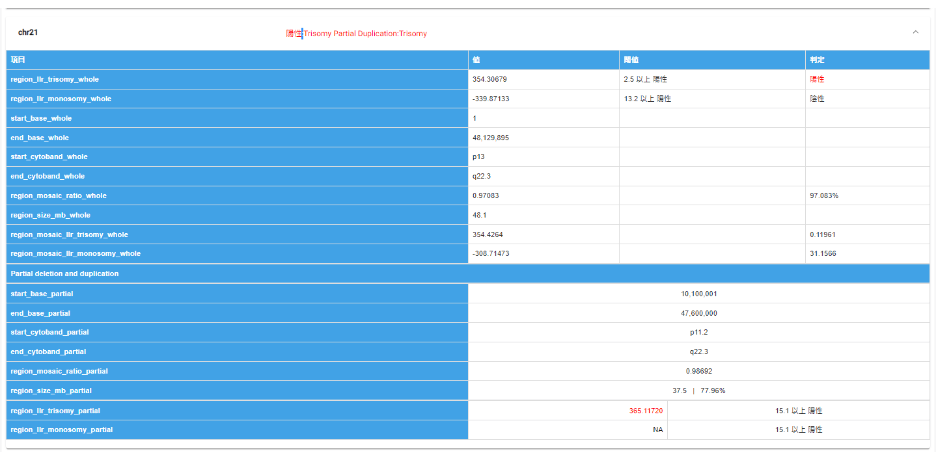Click the 97.083% mosaic ratio result
Viewport: 936px width, 452px height.
[x=824, y=196]
